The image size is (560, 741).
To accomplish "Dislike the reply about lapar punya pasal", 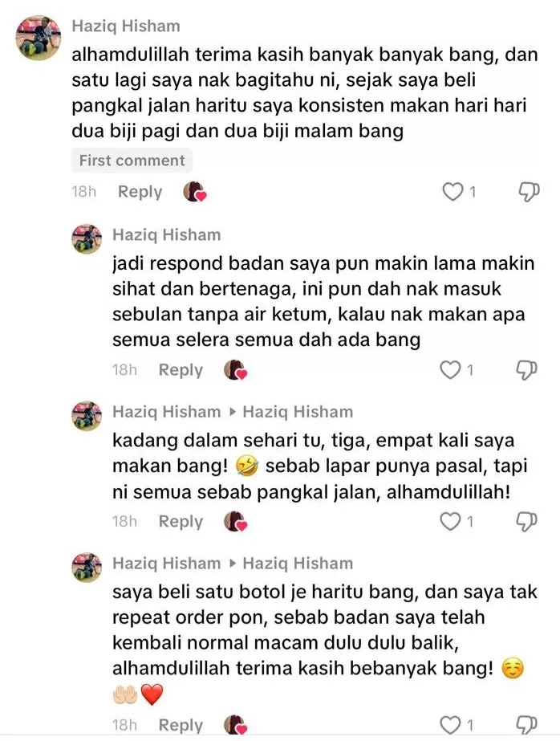I will (526, 521).
